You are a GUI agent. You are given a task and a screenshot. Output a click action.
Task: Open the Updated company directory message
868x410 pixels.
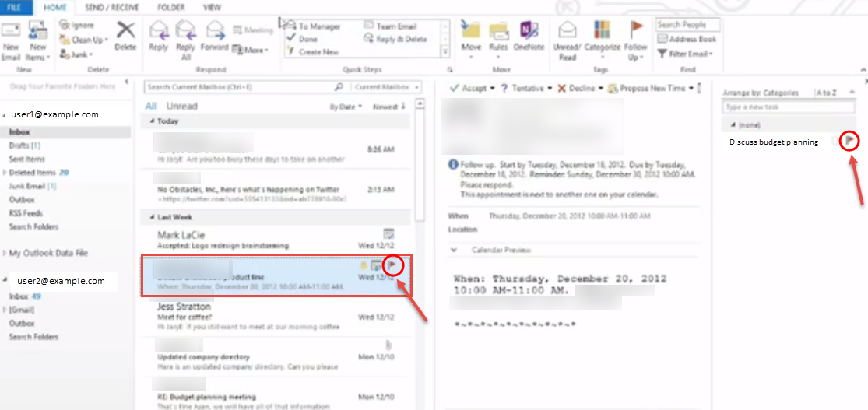(276, 356)
